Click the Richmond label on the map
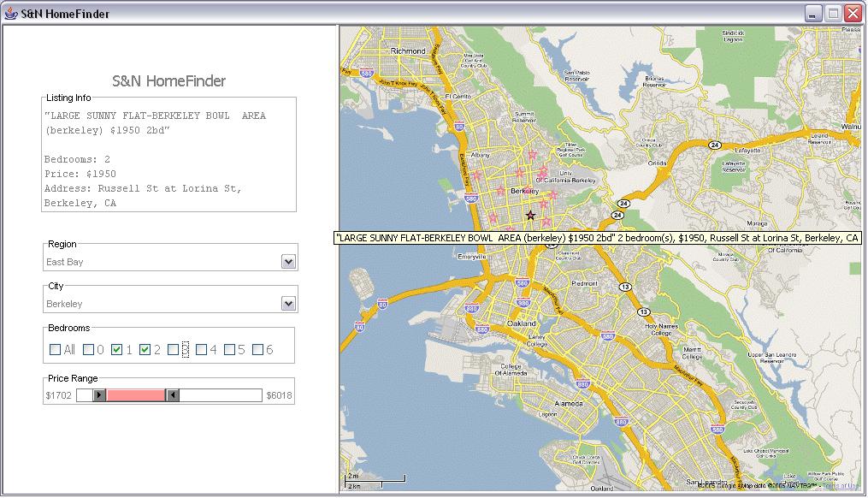The image size is (868, 498). click(x=408, y=51)
